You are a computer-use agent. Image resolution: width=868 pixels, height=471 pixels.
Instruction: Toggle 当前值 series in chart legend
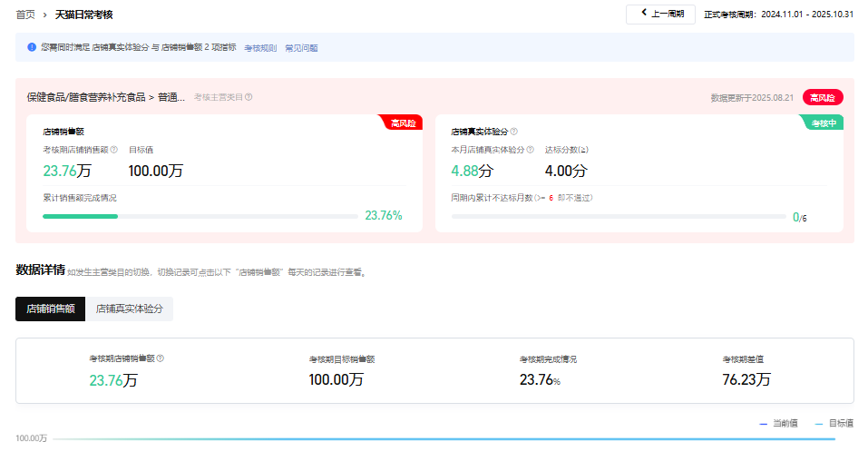coord(778,424)
